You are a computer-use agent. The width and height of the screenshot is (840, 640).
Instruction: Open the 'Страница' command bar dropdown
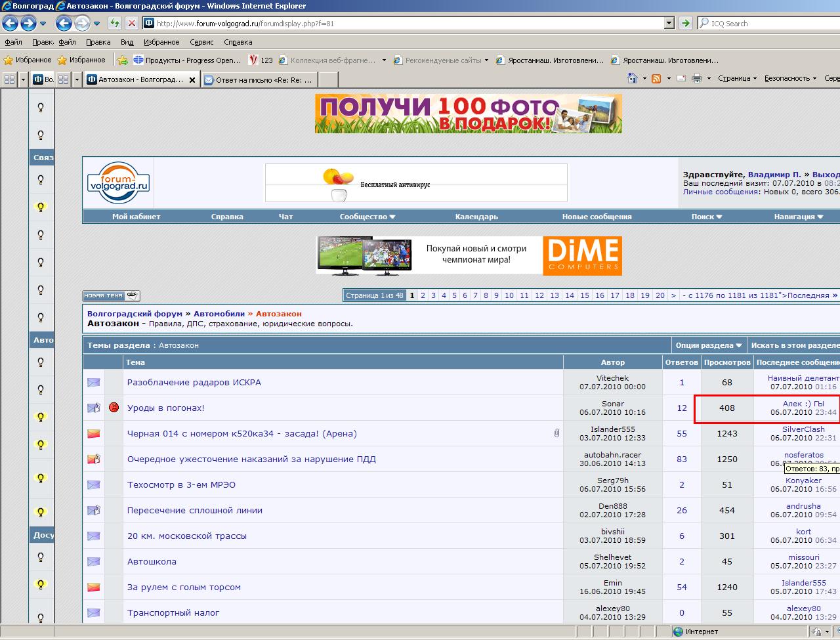(737, 78)
